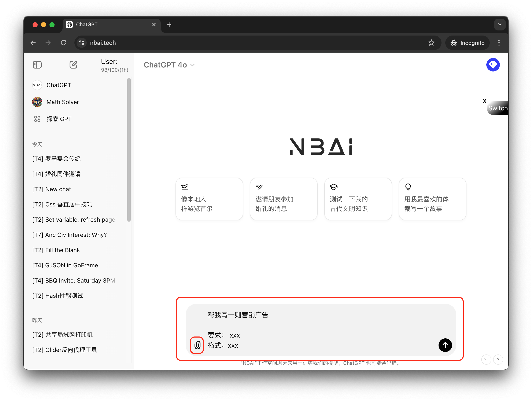Send message with the up arrow button
Image resolution: width=532 pixels, height=401 pixels.
point(445,345)
